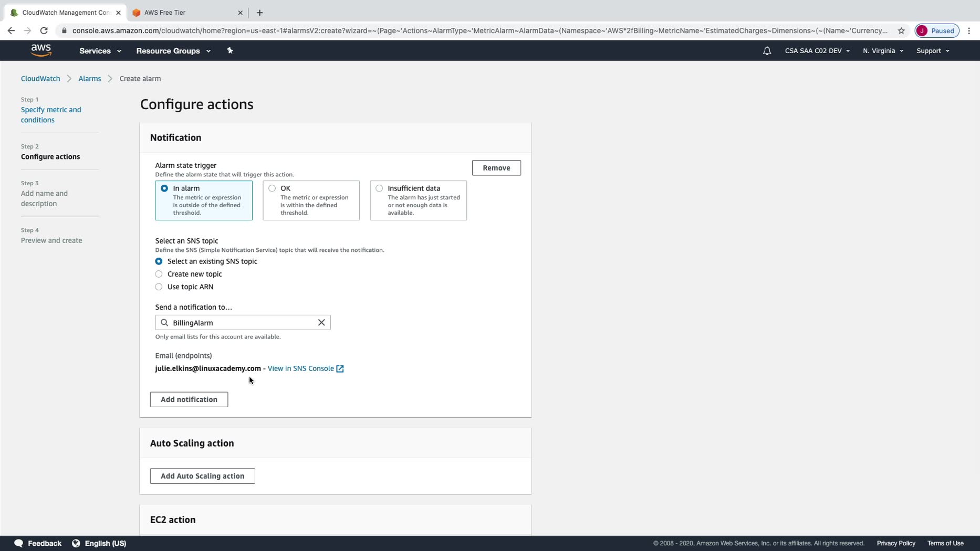Select the In alarm state trigger
The width and height of the screenshot is (980, 551).
point(204,200)
